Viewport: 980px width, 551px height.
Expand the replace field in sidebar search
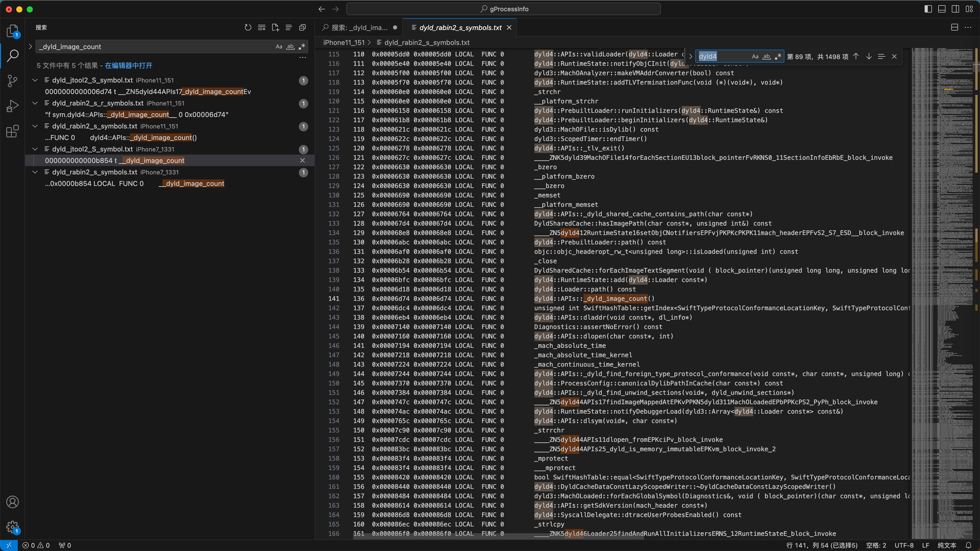click(31, 46)
